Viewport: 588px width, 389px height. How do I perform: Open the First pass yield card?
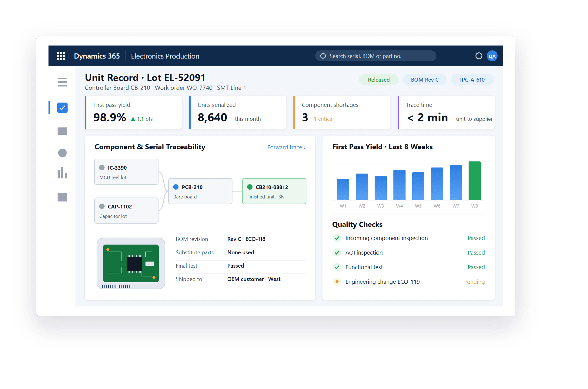click(x=133, y=112)
